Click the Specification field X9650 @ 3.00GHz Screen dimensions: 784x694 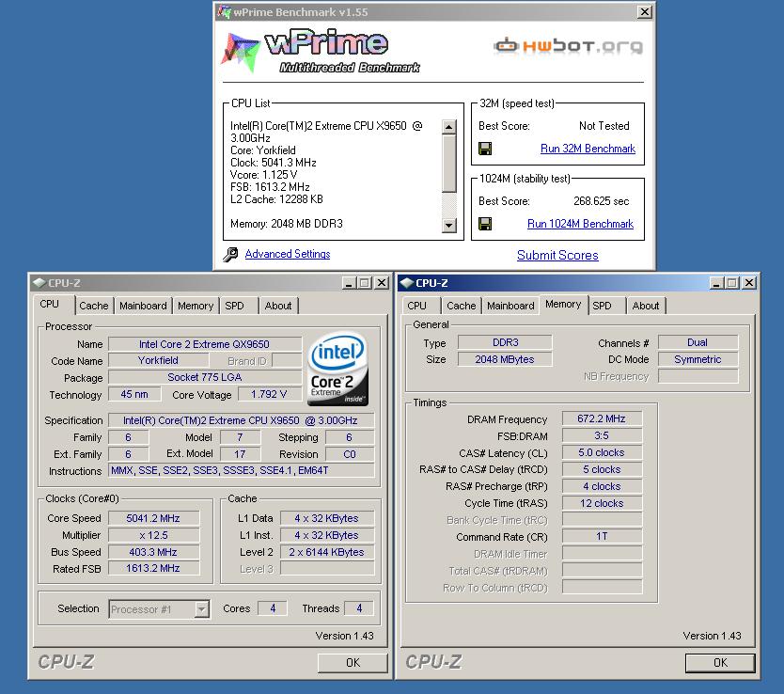(x=241, y=420)
